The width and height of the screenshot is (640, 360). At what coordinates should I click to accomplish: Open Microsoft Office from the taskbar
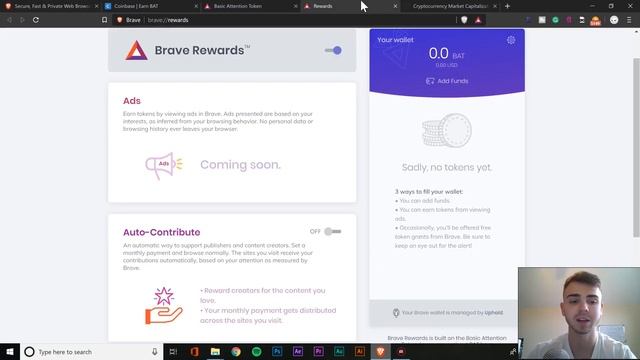click(x=194, y=351)
